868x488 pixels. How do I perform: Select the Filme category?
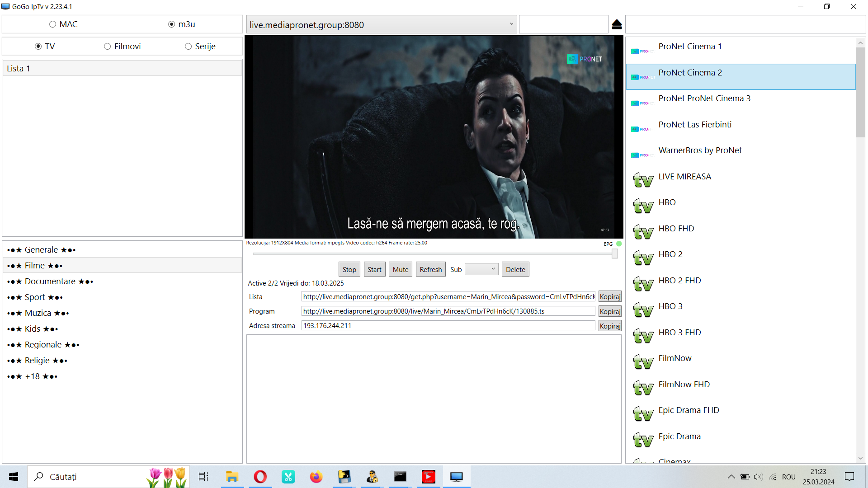pyautogui.click(x=122, y=266)
